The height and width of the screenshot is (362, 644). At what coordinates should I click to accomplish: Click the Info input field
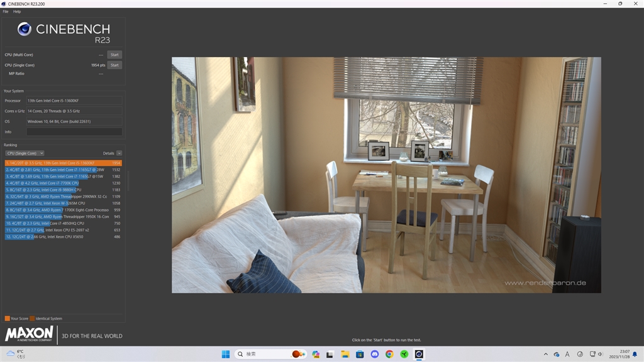point(74,132)
